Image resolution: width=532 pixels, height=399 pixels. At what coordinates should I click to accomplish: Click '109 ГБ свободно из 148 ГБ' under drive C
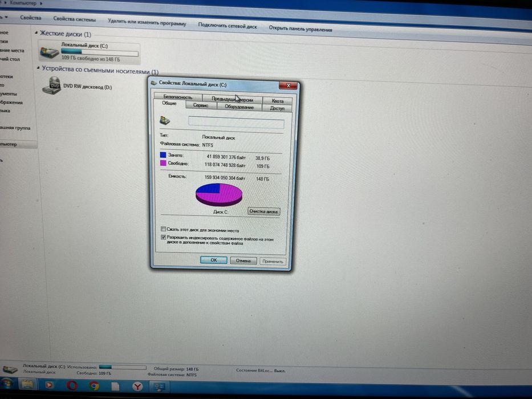(91, 59)
